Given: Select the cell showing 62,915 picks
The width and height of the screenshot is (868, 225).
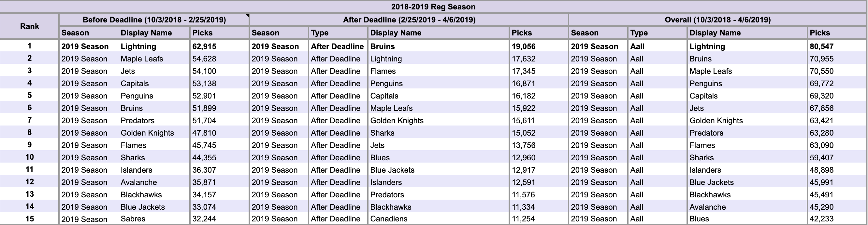Looking at the screenshot, I should tap(219, 46).
